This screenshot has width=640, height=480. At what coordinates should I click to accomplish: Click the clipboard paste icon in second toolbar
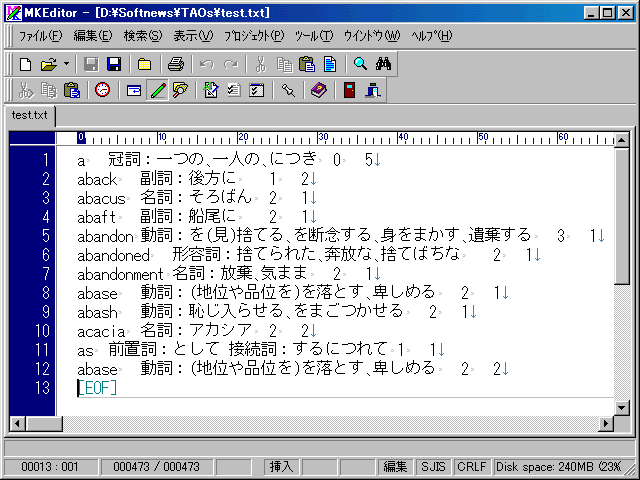coord(72,90)
